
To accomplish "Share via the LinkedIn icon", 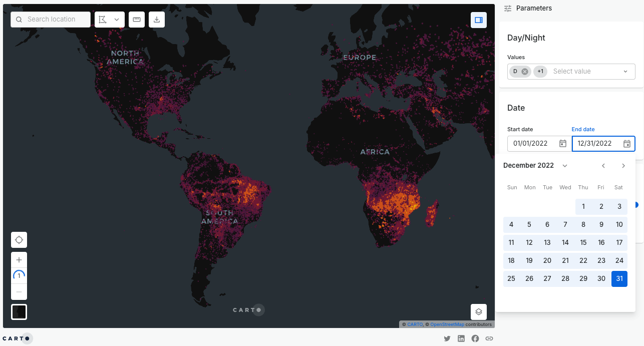I will [461, 338].
